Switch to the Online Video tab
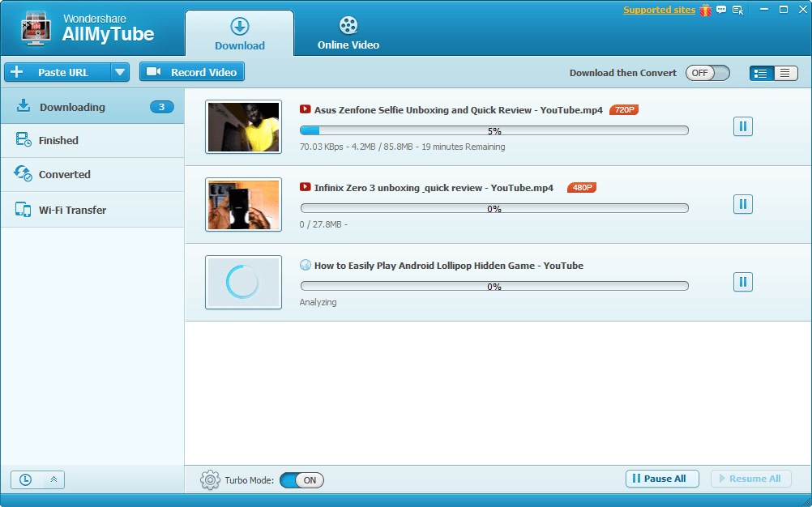The width and height of the screenshot is (812, 507). click(348, 34)
